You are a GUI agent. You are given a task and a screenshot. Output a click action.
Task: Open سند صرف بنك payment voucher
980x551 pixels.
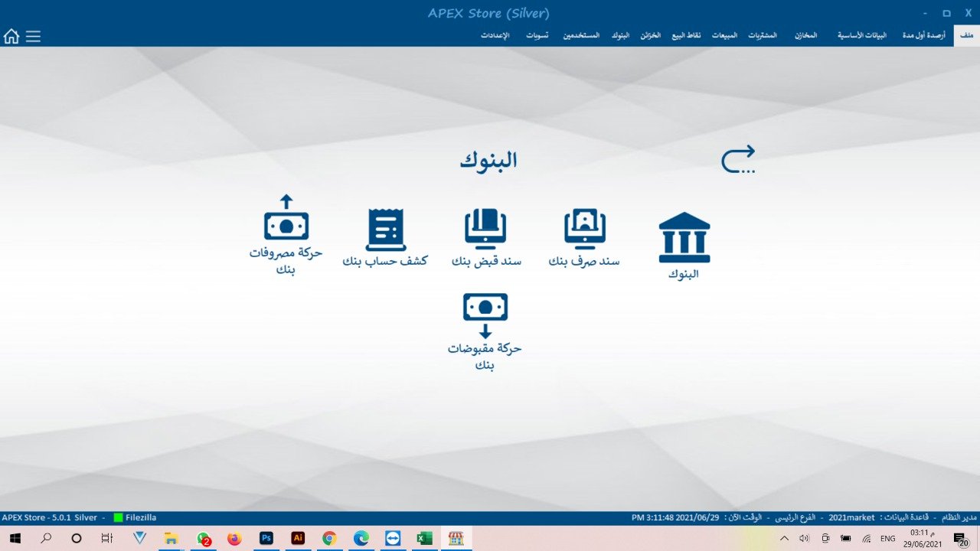coord(584,231)
